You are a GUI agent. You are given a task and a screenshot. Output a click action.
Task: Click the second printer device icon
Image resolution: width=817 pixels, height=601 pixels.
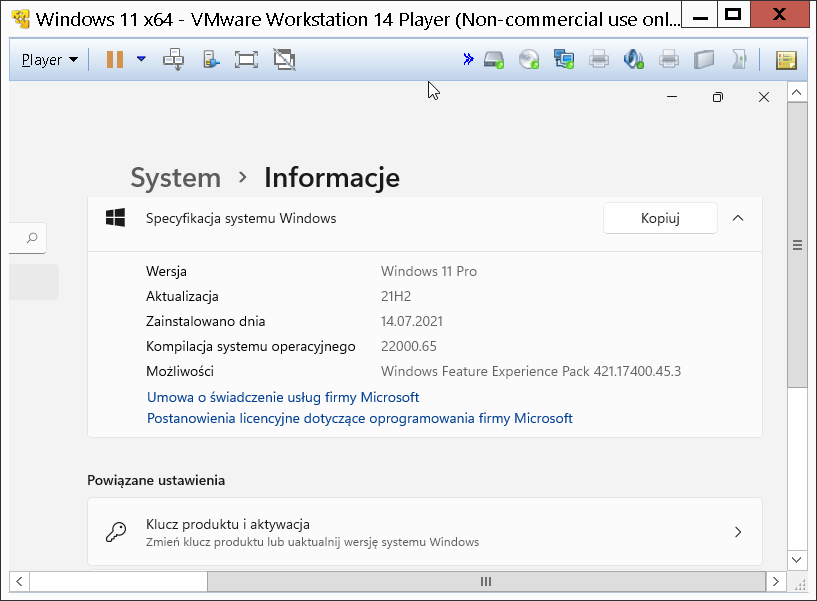[669, 59]
